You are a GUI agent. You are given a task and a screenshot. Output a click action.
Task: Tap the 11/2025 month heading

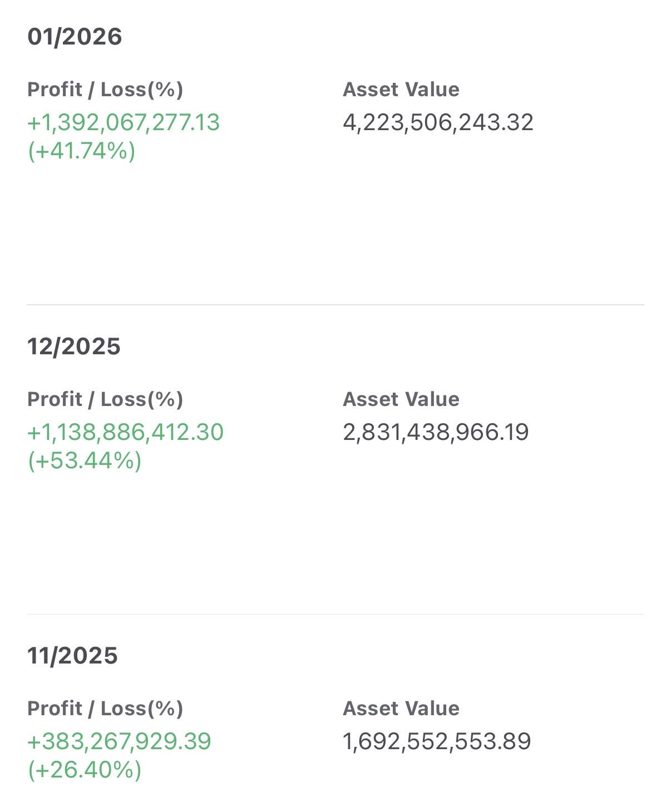point(72,656)
